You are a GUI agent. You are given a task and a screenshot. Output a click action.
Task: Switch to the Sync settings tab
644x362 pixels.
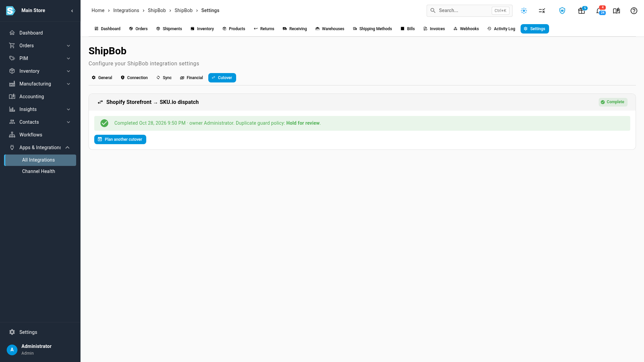click(164, 78)
